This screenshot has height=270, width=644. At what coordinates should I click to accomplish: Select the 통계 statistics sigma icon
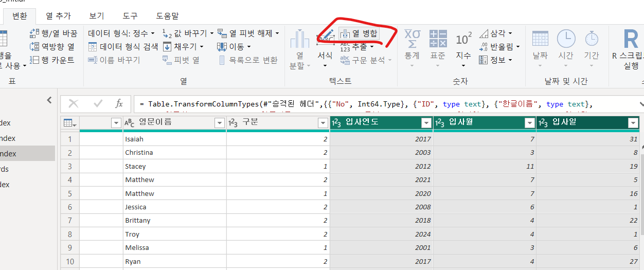pyautogui.click(x=412, y=39)
